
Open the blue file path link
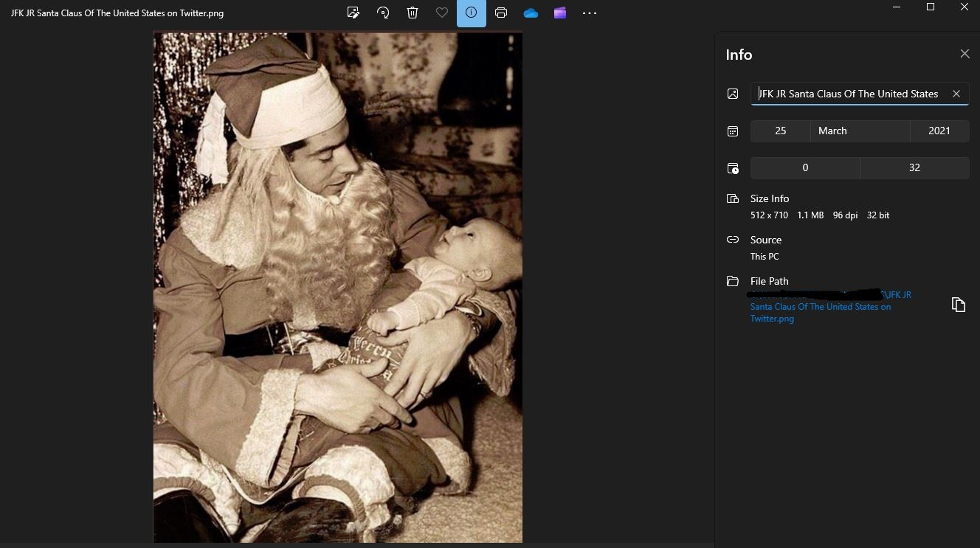tap(821, 307)
